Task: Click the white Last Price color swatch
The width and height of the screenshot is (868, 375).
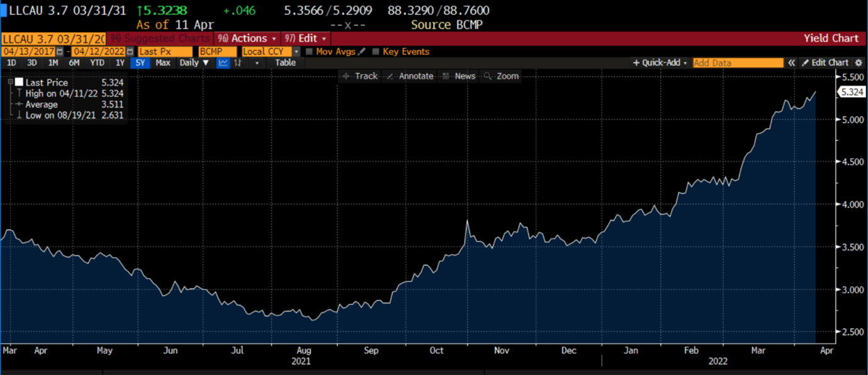Action: [x=19, y=83]
